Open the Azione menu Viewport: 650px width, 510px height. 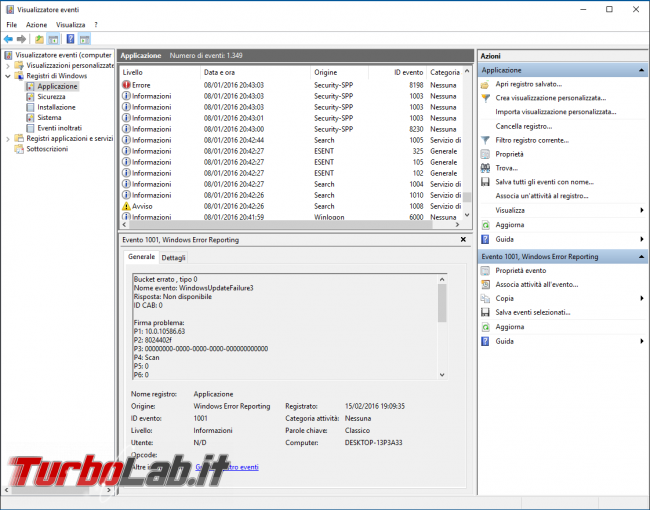[36, 25]
